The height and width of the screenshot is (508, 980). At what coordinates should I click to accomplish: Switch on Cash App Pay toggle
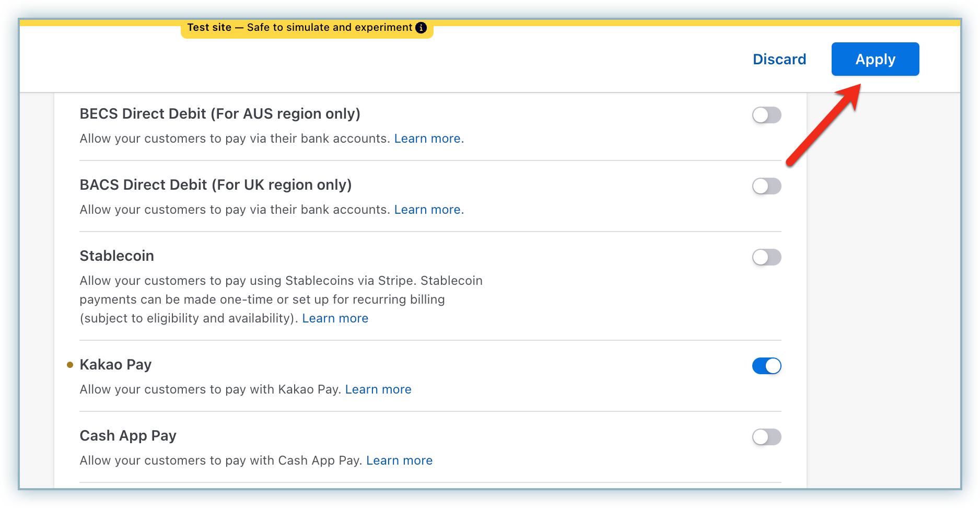click(766, 437)
